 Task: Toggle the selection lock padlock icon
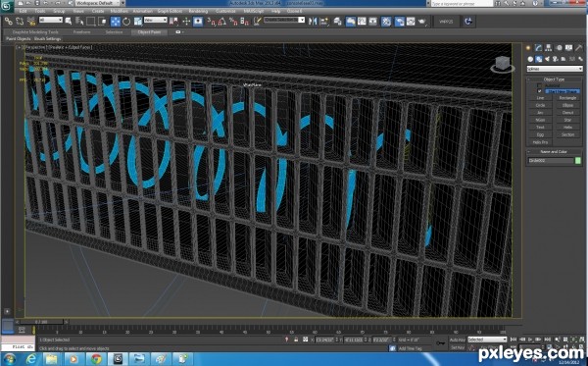(x=296, y=340)
